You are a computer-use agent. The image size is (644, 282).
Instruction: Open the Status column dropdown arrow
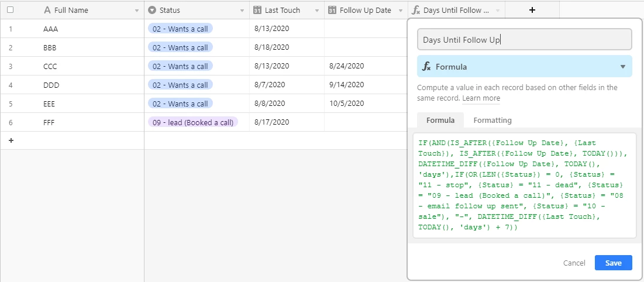click(242, 11)
